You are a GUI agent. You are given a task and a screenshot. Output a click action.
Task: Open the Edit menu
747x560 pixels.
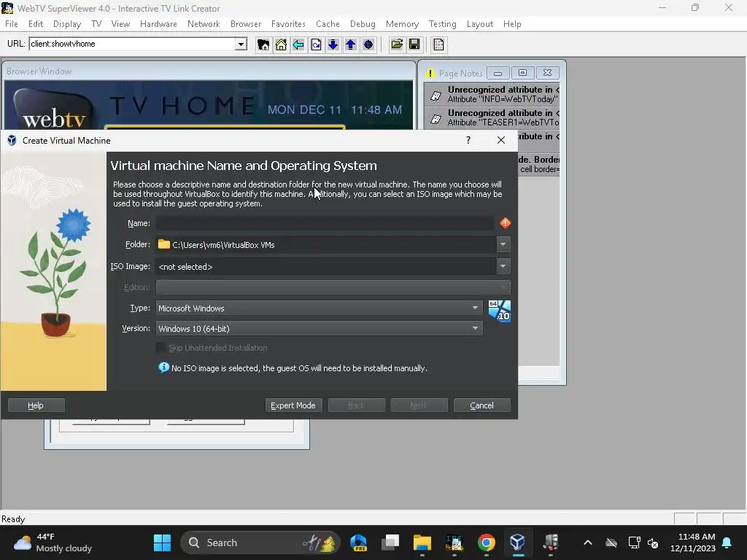(36, 24)
